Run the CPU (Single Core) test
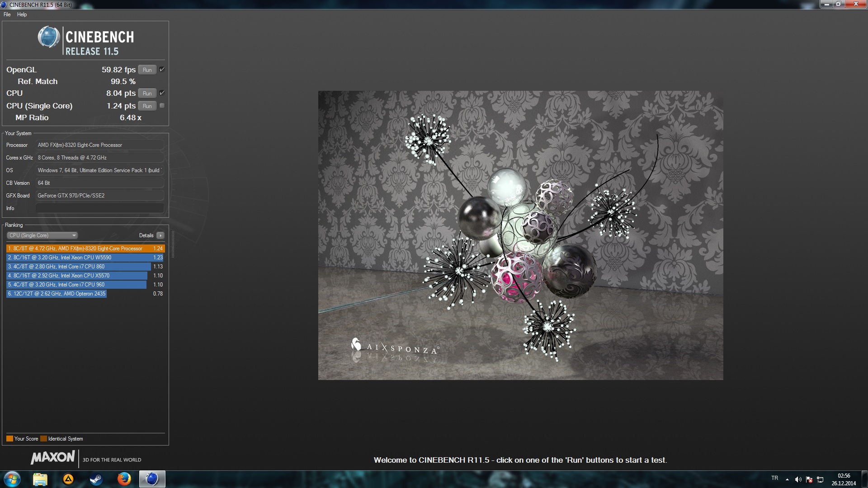The height and width of the screenshot is (488, 868). [x=147, y=106]
